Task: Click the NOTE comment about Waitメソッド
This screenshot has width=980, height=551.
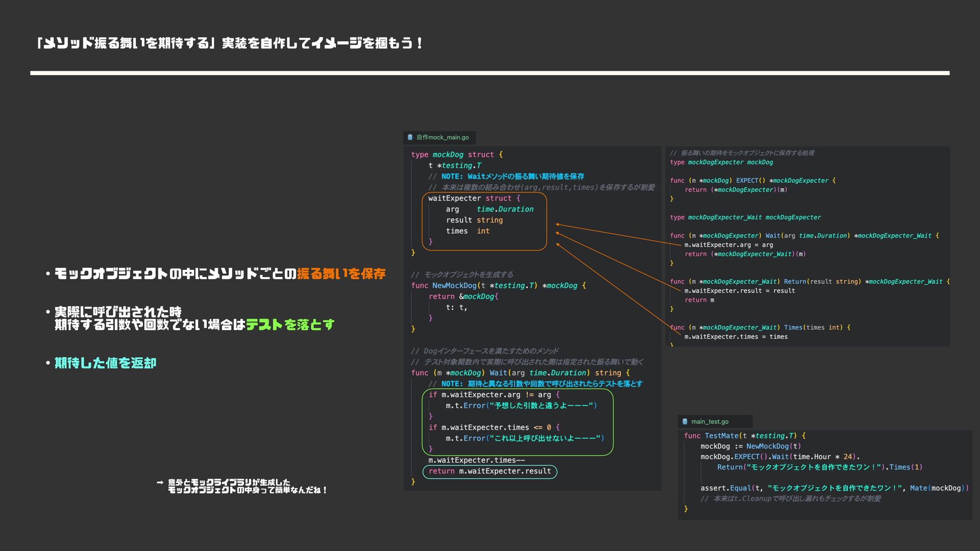Action: click(x=506, y=177)
